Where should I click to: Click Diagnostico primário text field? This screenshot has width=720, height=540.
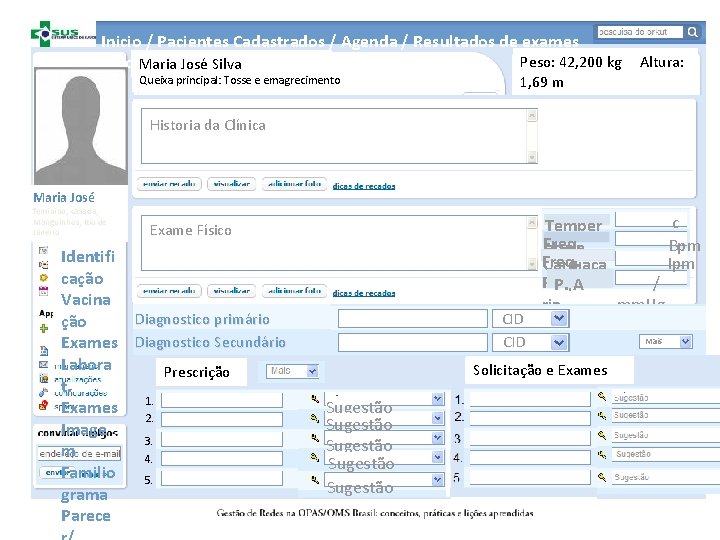coord(412,318)
